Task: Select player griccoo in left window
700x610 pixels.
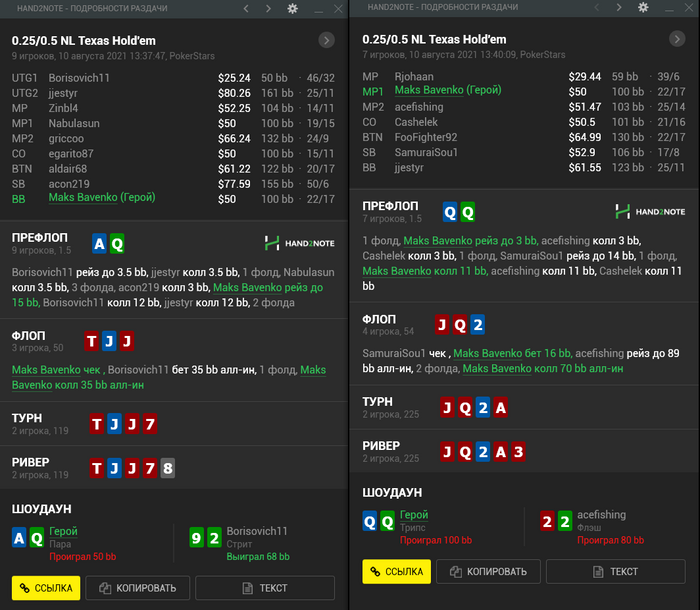Action: pos(66,139)
